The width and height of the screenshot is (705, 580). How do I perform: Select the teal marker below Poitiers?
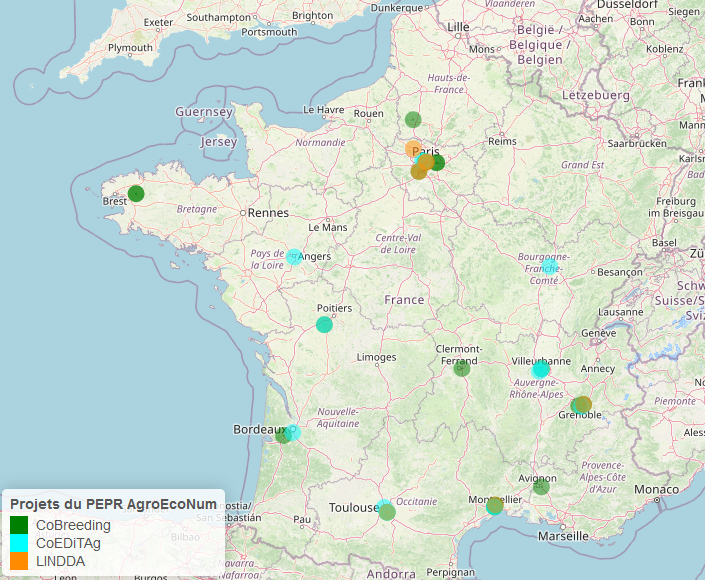tap(324, 324)
